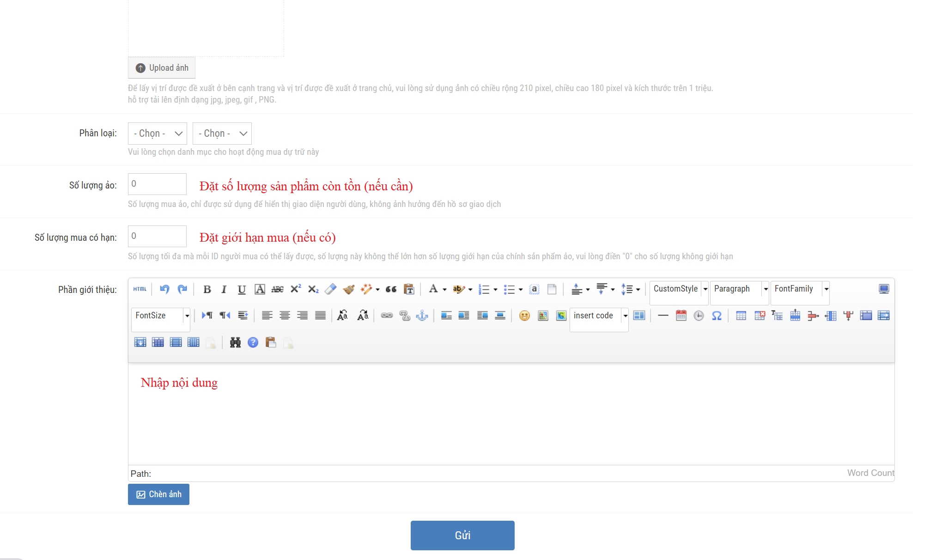Image resolution: width=948 pixels, height=560 pixels.
Task: Click the undo arrow icon
Action: (164, 289)
